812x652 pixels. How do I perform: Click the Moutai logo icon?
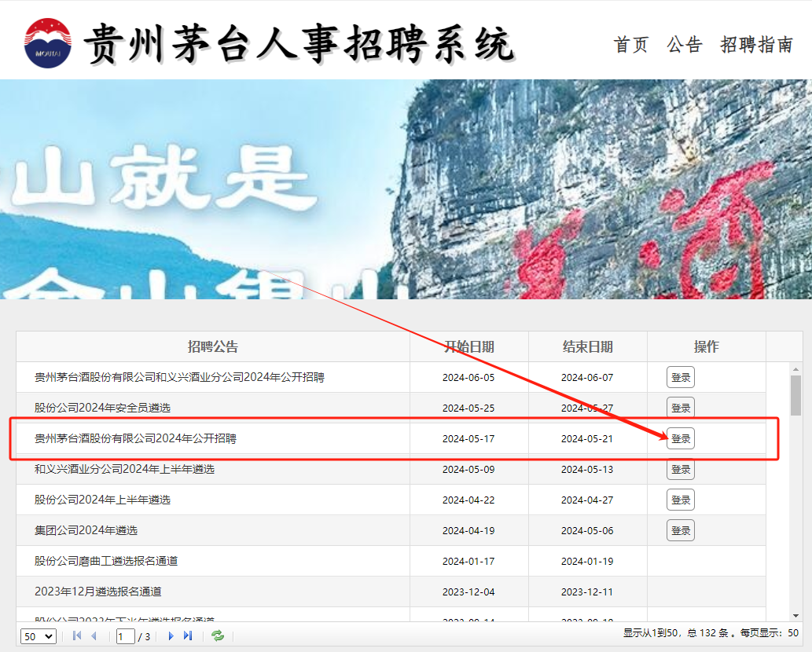click(x=47, y=42)
